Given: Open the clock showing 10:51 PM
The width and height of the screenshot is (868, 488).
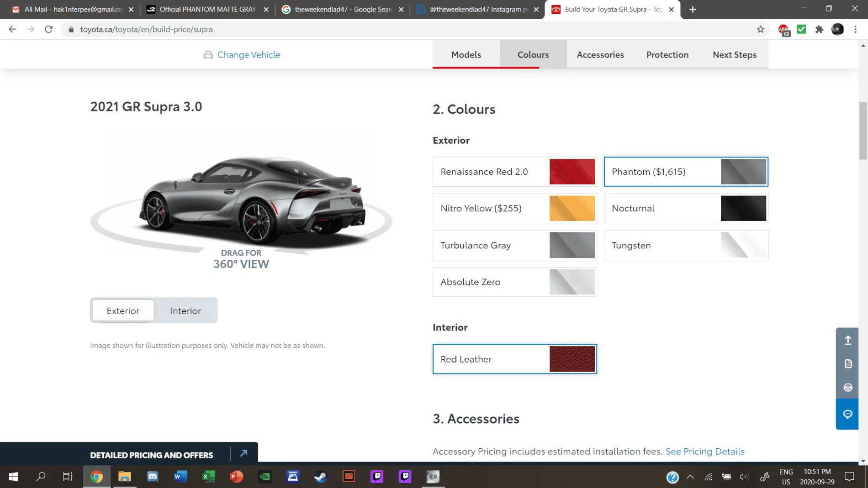Looking at the screenshot, I should point(817,477).
